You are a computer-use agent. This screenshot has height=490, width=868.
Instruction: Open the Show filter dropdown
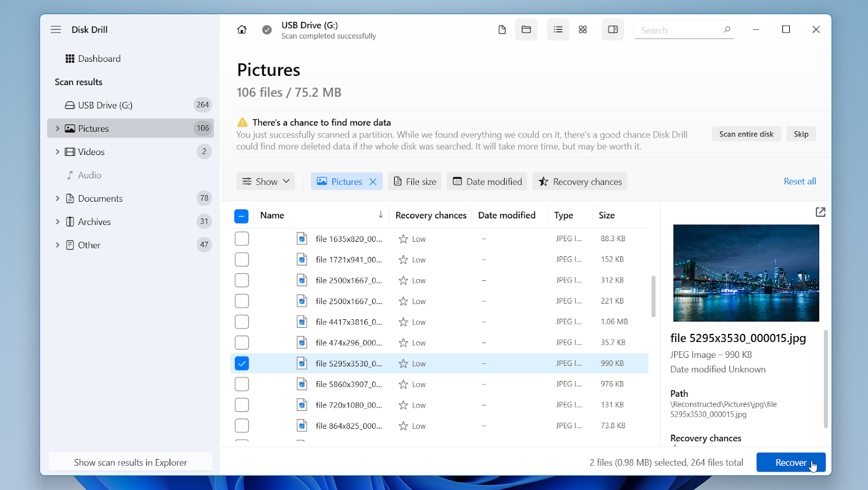tap(266, 182)
